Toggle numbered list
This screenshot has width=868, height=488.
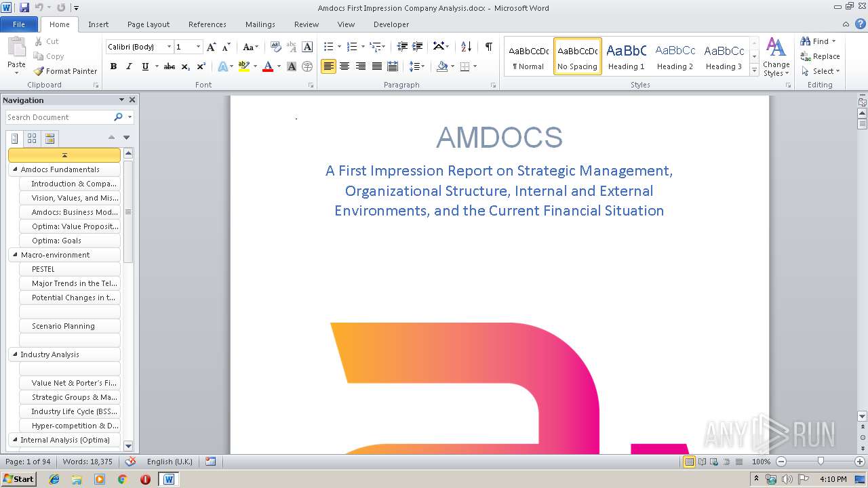[x=352, y=47]
